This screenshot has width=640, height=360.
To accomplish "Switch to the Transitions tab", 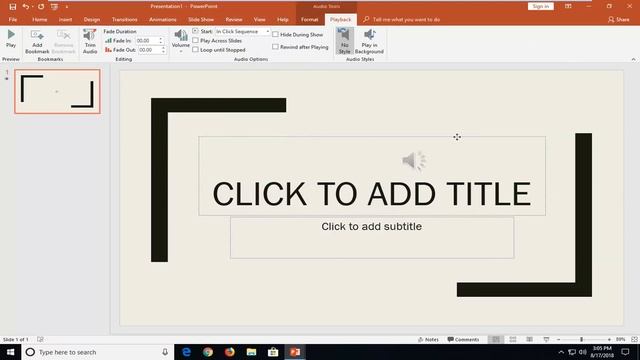I will [x=124, y=19].
